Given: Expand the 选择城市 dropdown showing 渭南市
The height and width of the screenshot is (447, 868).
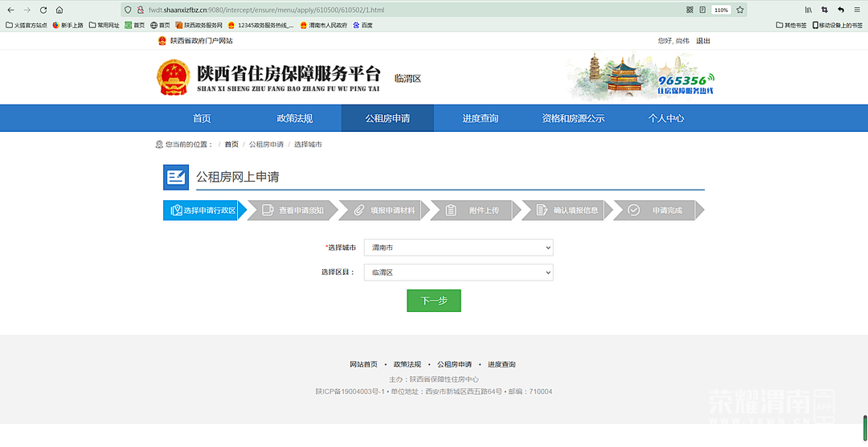Looking at the screenshot, I should click(x=458, y=248).
